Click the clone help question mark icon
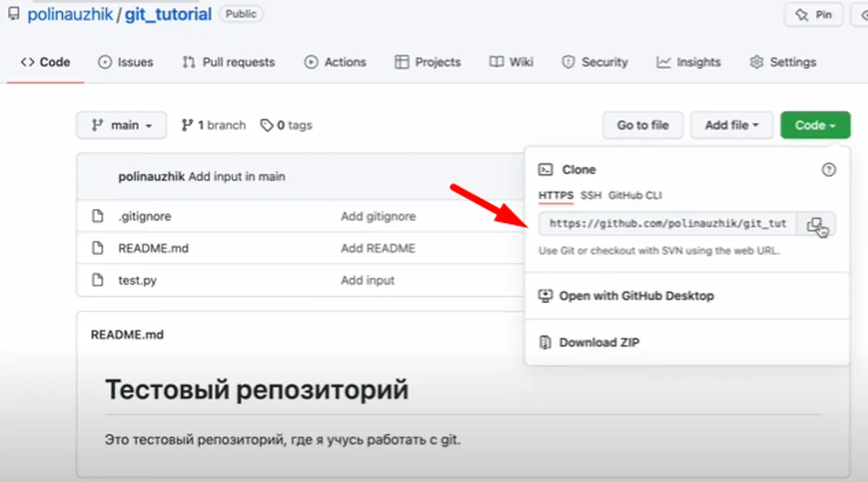 [829, 168]
